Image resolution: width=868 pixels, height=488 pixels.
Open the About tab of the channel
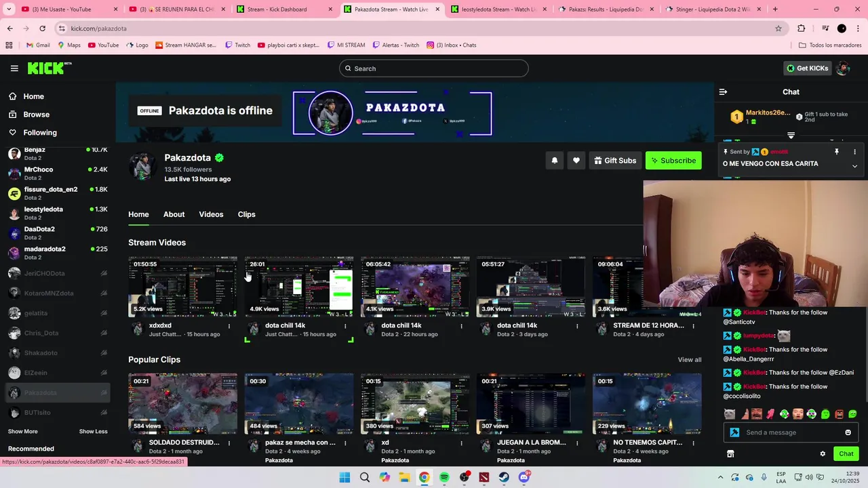174,214
